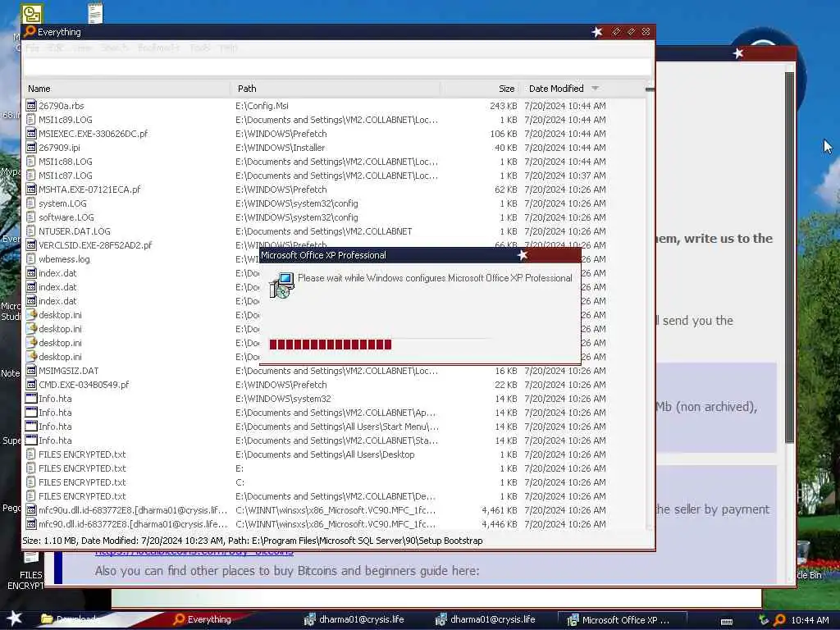The width and height of the screenshot is (840, 630).
Task: Sort results by the Path column header
Action: (x=336, y=89)
